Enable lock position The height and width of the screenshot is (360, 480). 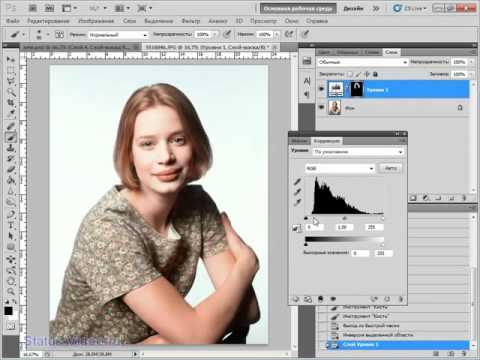click(367, 74)
